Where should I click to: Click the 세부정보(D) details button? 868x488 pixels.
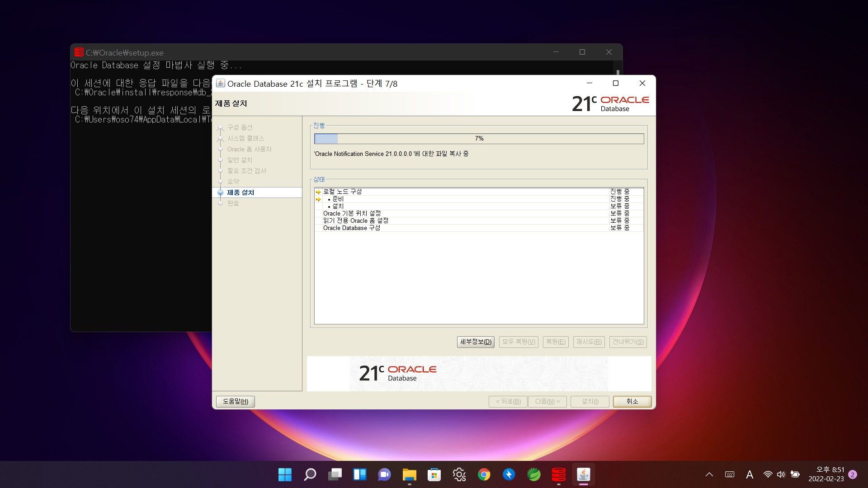pyautogui.click(x=476, y=342)
